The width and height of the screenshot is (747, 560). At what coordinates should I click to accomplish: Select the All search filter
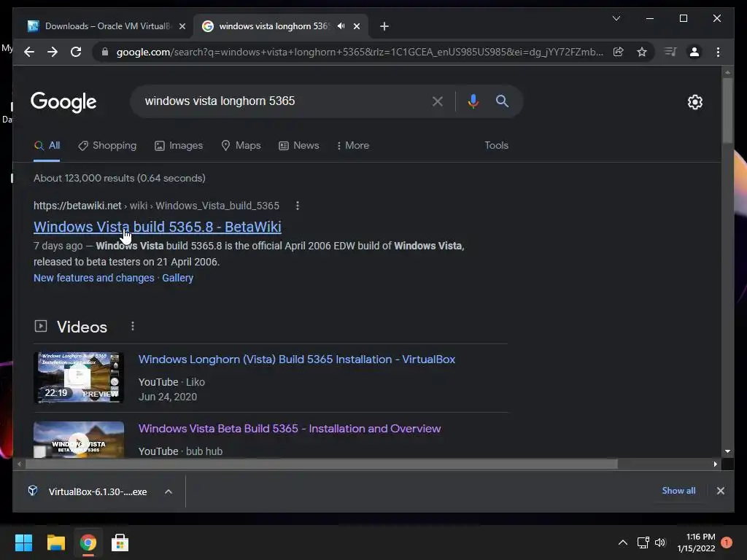pos(47,146)
